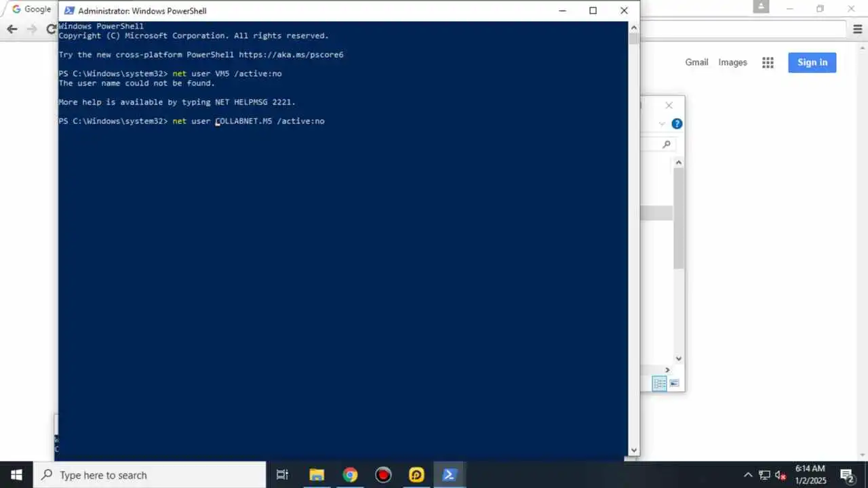Viewport: 868px width, 488px height.
Task: Click the 'NET HELPMSG 2221' text
Action: coord(255,102)
